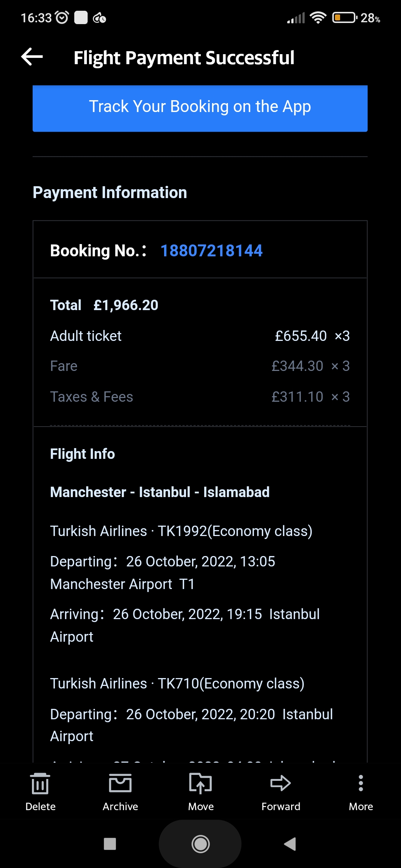Tap the Wi-Fi status icon
Screen dimensions: 401x868
[318, 17]
